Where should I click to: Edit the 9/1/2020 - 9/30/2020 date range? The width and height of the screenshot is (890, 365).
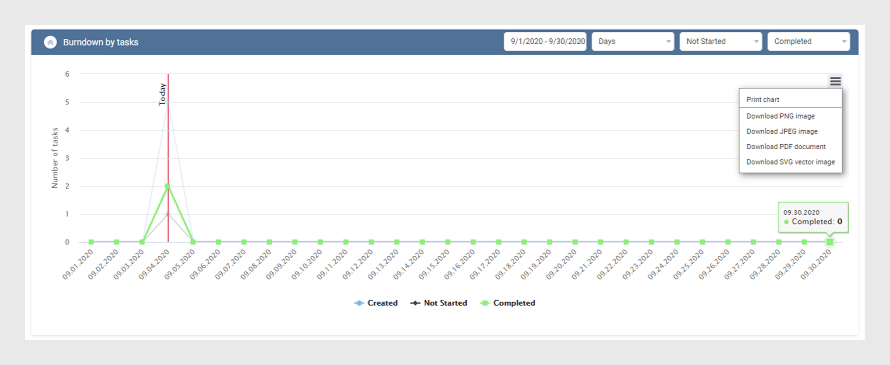coord(545,41)
